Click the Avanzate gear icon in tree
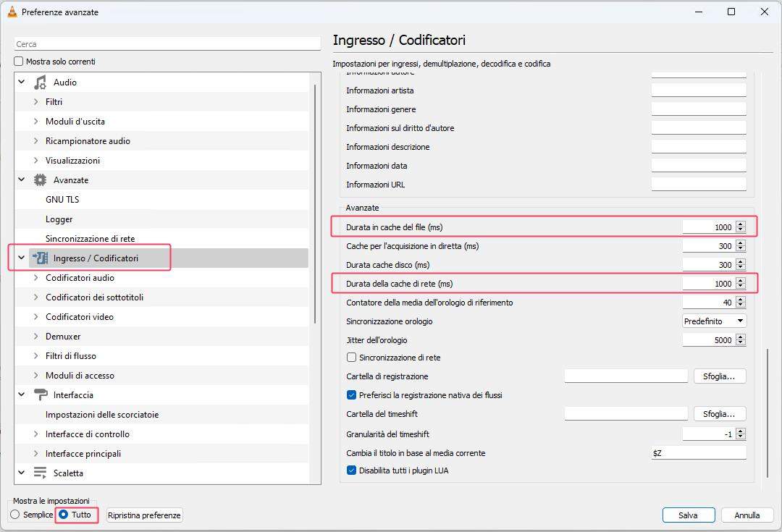 [x=41, y=180]
